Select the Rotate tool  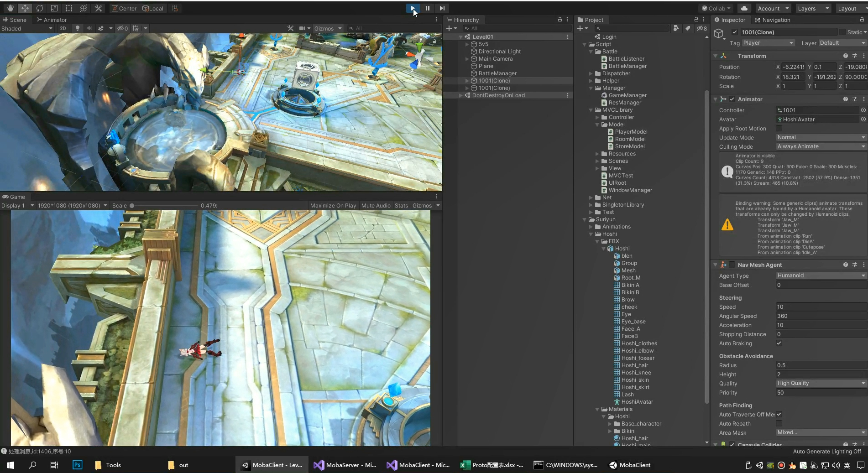(39, 8)
